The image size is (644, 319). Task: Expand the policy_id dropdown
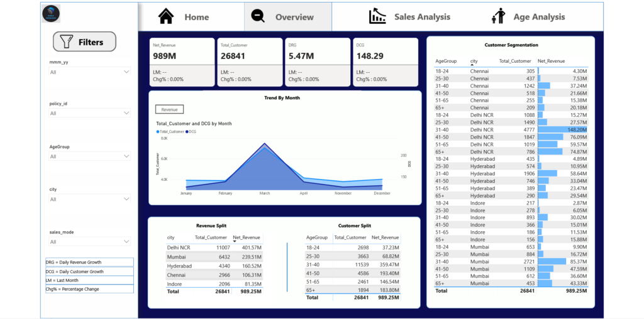(90, 113)
